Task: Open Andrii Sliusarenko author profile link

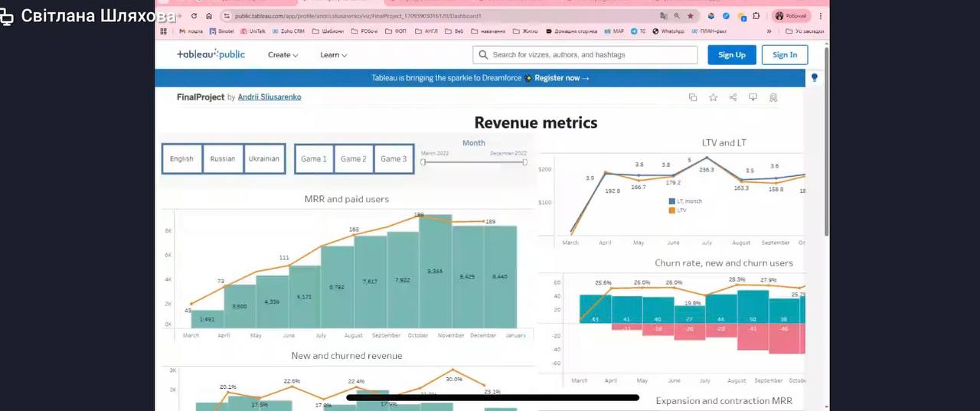Action: tap(269, 97)
